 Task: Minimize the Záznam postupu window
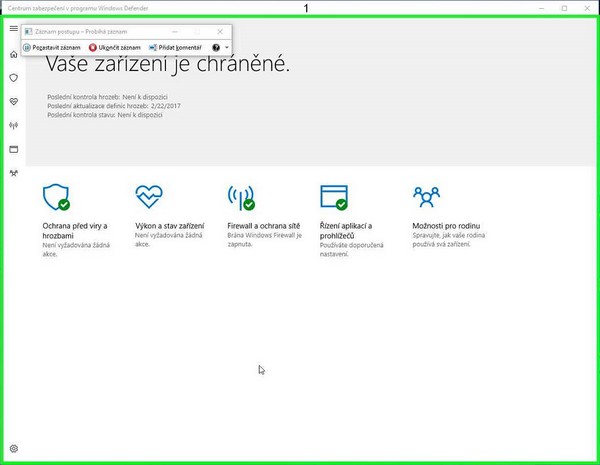point(175,32)
